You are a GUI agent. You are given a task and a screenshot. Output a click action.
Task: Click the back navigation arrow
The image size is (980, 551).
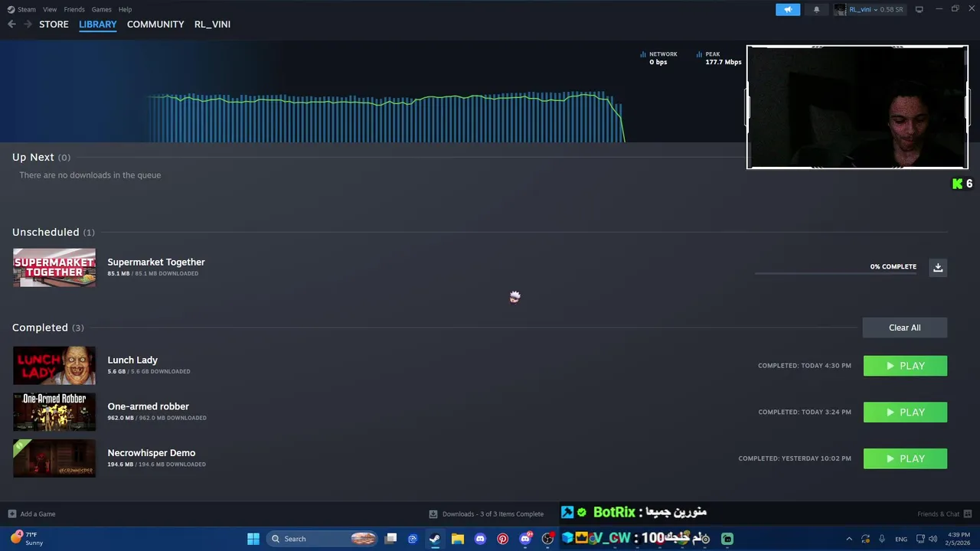[x=11, y=24]
